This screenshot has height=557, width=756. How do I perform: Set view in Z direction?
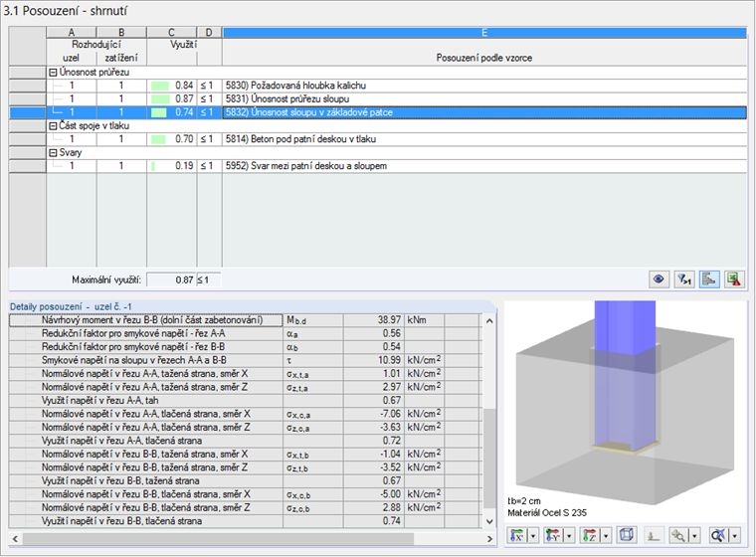pyautogui.click(x=589, y=535)
